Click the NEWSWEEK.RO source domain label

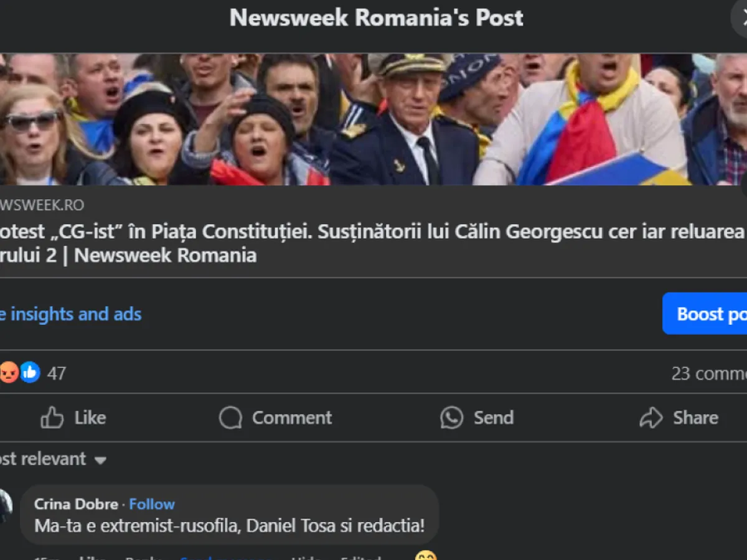(x=42, y=205)
